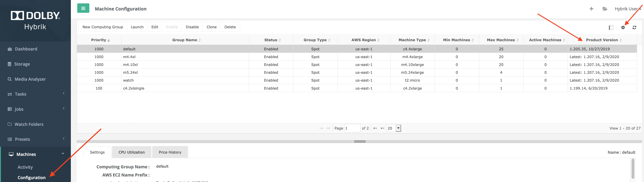Click the t2.micro machine type cell

(412, 80)
